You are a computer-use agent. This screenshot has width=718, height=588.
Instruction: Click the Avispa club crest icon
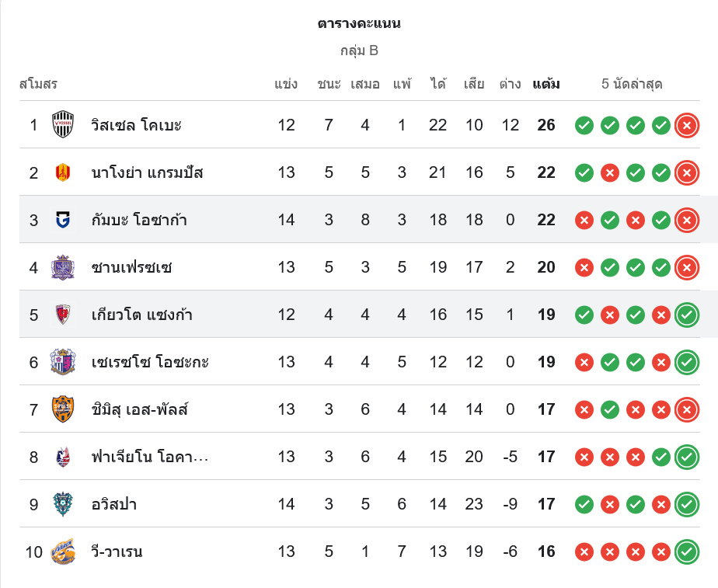(63, 504)
